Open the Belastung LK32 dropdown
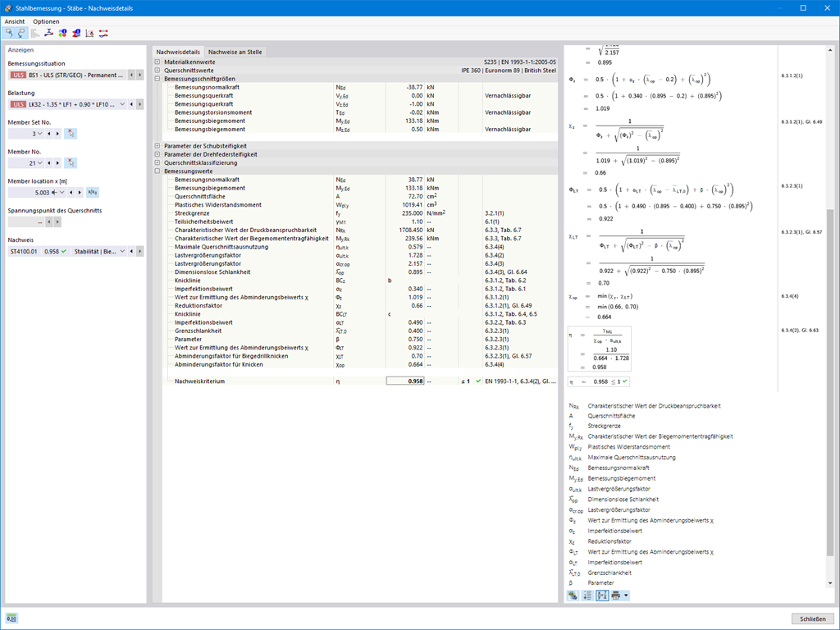The image size is (840, 630). click(122, 104)
